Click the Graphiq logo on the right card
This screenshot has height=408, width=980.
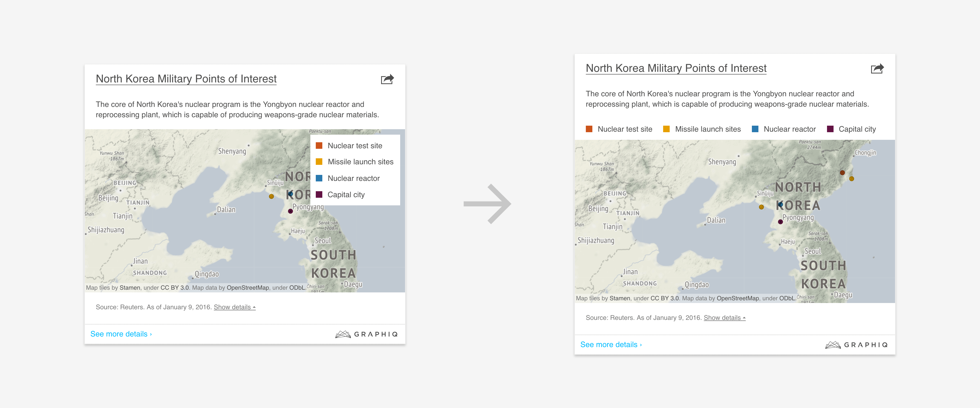coord(856,345)
